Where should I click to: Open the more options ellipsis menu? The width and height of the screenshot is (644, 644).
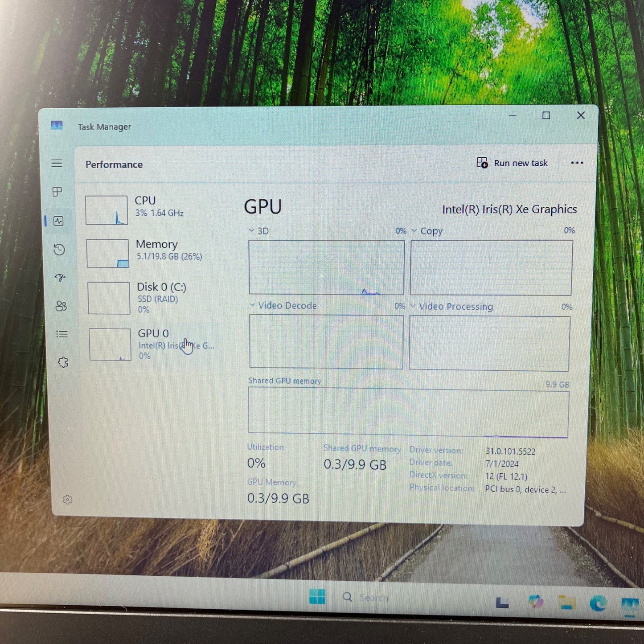click(x=577, y=163)
